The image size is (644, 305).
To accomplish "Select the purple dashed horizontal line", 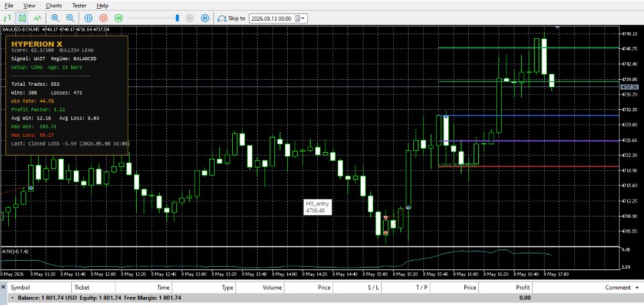I will [529, 141].
